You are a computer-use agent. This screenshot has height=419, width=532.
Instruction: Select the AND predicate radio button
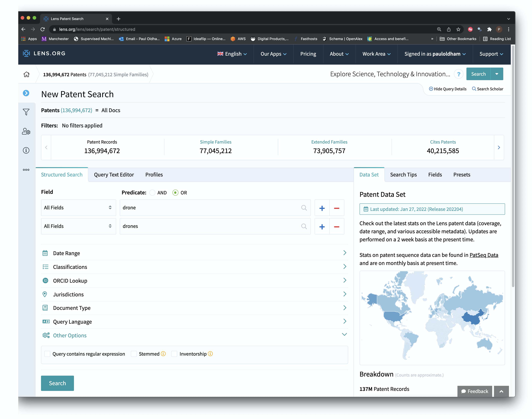152,193
